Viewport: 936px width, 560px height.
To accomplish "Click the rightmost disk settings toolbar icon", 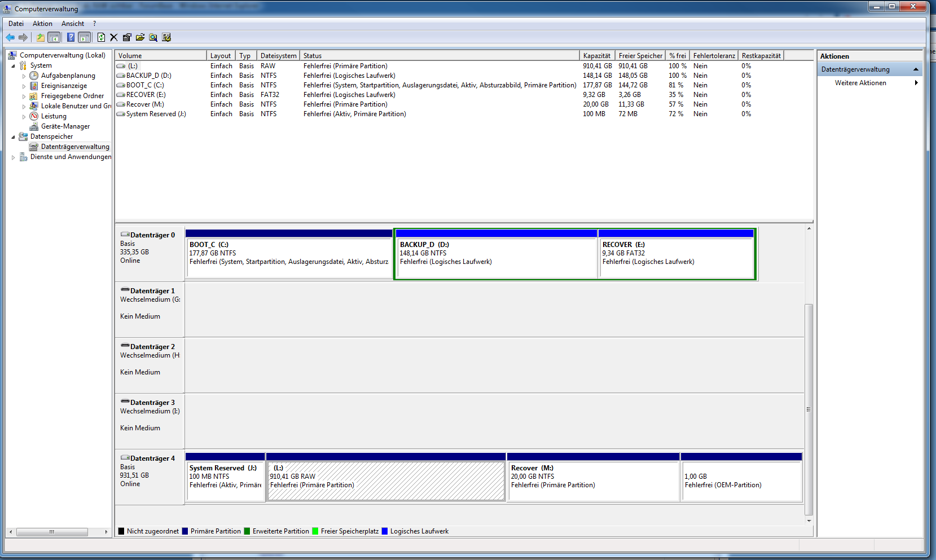I will click(x=166, y=37).
